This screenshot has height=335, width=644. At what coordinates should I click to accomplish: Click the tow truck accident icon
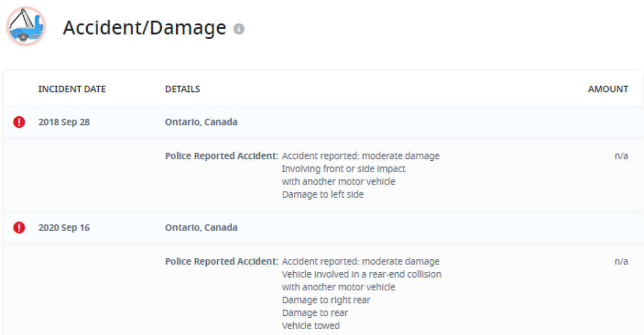click(26, 26)
